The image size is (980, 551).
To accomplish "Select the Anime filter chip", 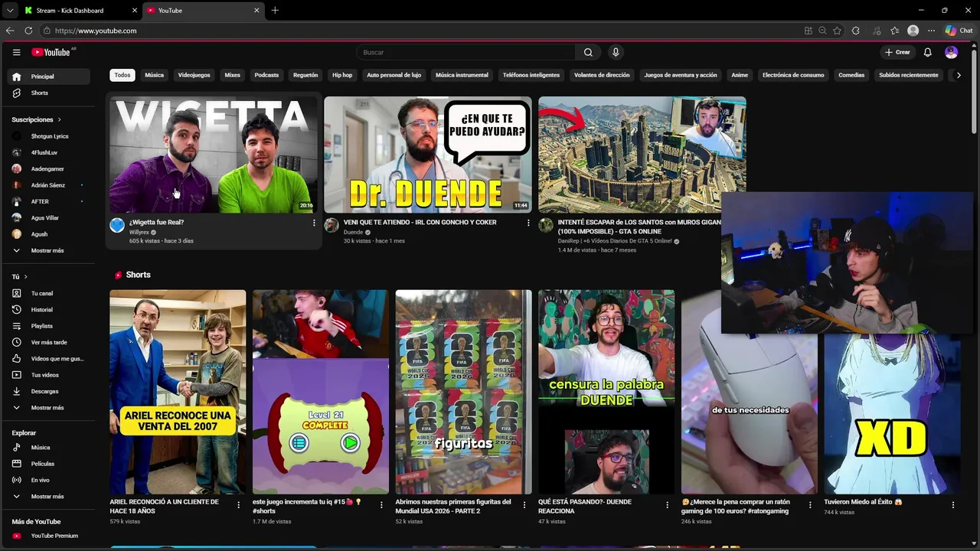I will (740, 75).
